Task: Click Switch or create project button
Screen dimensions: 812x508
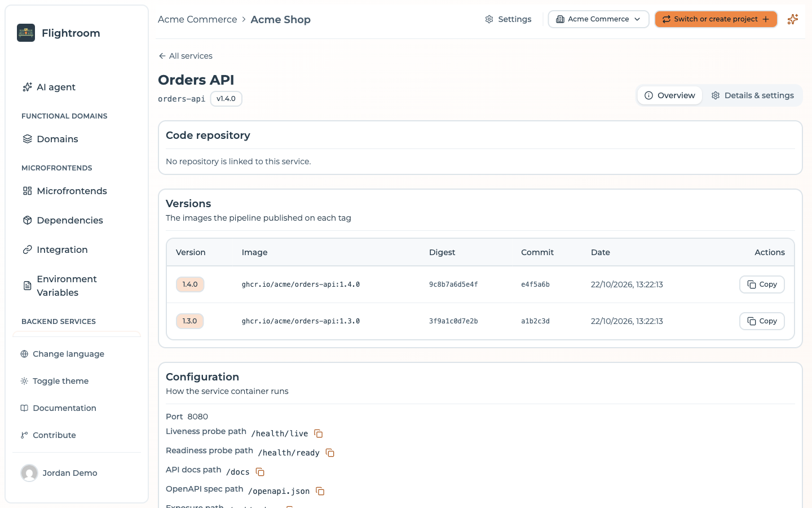Action: point(716,19)
